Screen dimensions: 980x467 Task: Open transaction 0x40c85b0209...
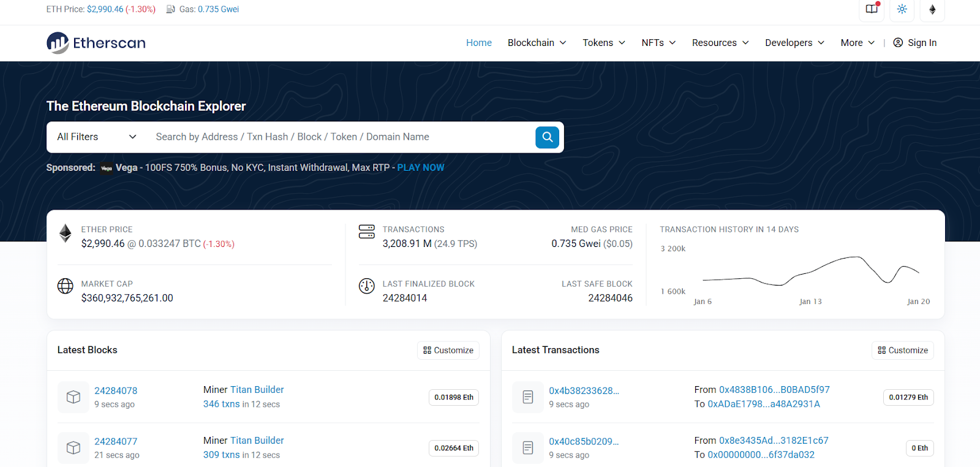pyautogui.click(x=584, y=442)
